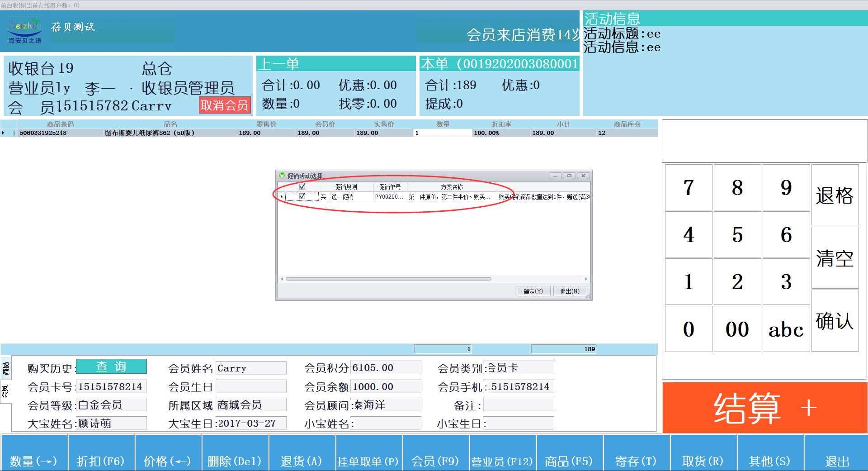Click left scroll arrow in promotion dialog
868x471 pixels.
tap(282, 279)
